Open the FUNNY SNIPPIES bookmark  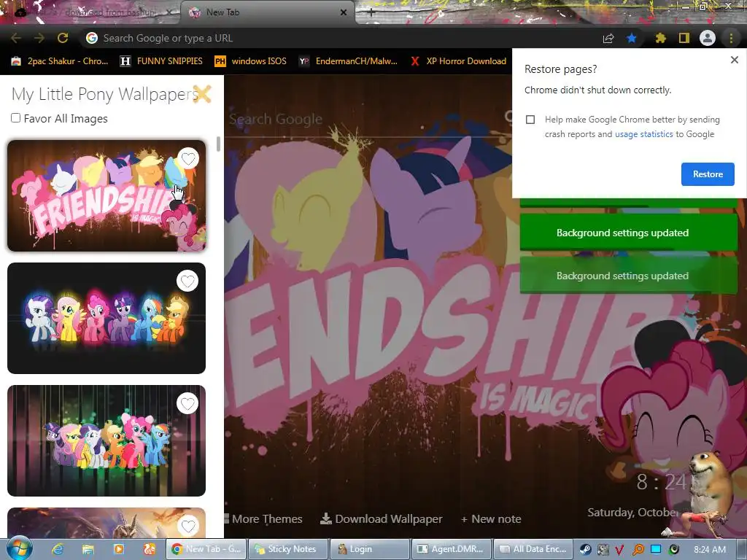coord(161,61)
